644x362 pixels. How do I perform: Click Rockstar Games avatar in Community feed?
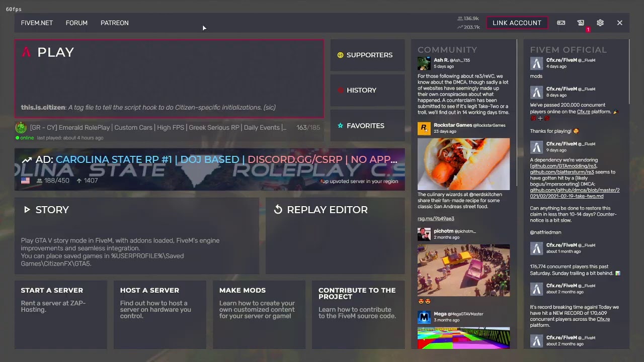click(424, 128)
